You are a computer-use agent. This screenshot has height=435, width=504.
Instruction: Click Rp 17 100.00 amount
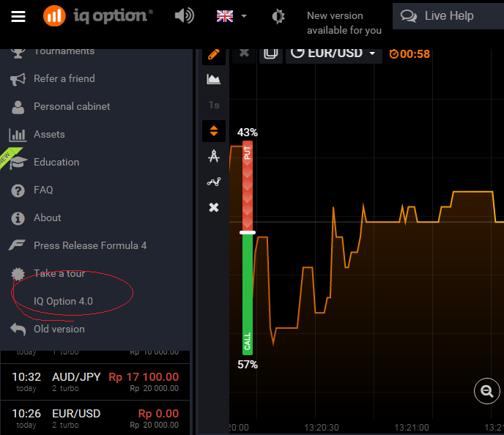(144, 377)
